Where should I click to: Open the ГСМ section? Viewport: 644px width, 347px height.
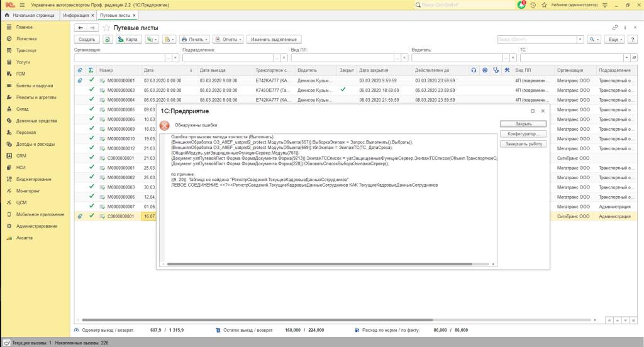(x=21, y=74)
